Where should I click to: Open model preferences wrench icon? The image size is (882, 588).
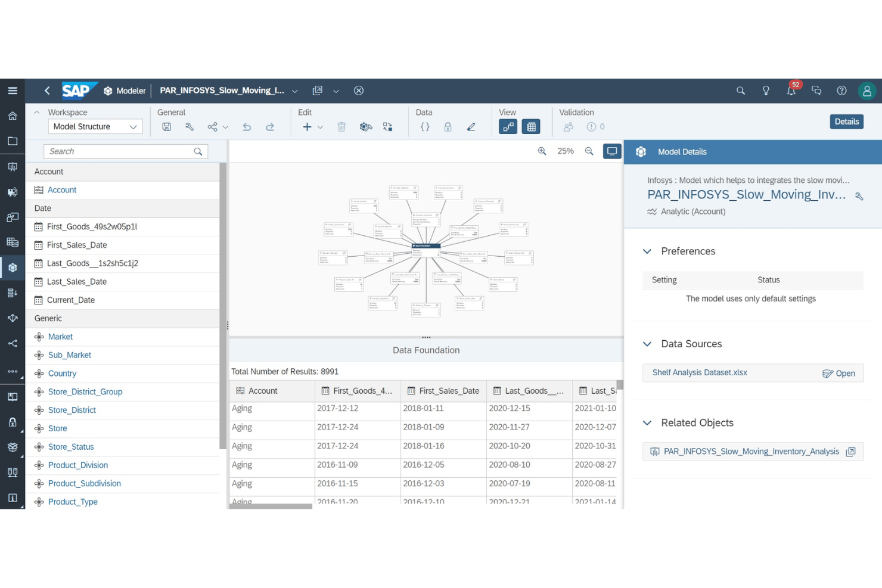point(190,127)
